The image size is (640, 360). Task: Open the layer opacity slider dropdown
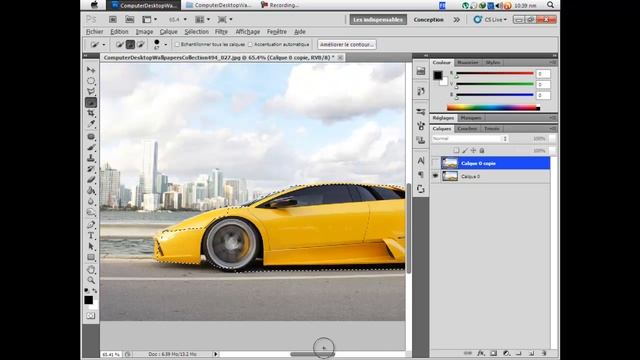[x=552, y=139]
